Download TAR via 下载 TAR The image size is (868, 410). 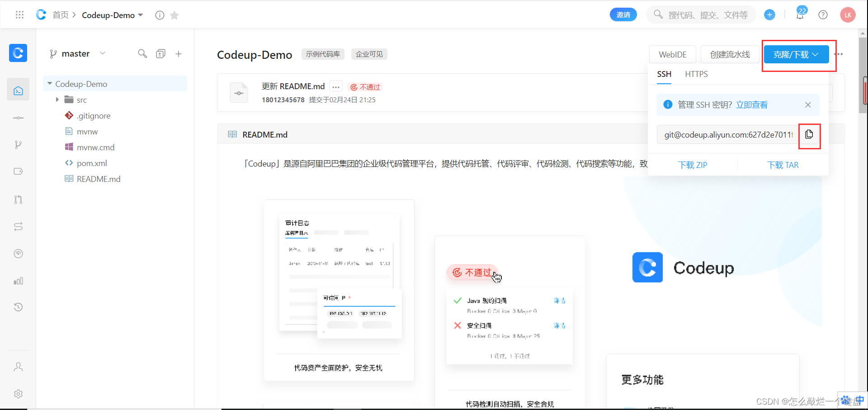tap(783, 165)
